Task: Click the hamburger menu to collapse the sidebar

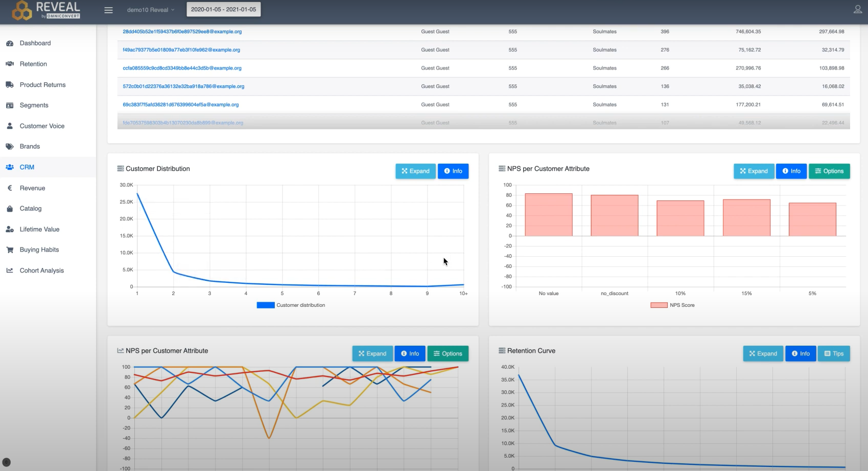Action: pos(108,10)
